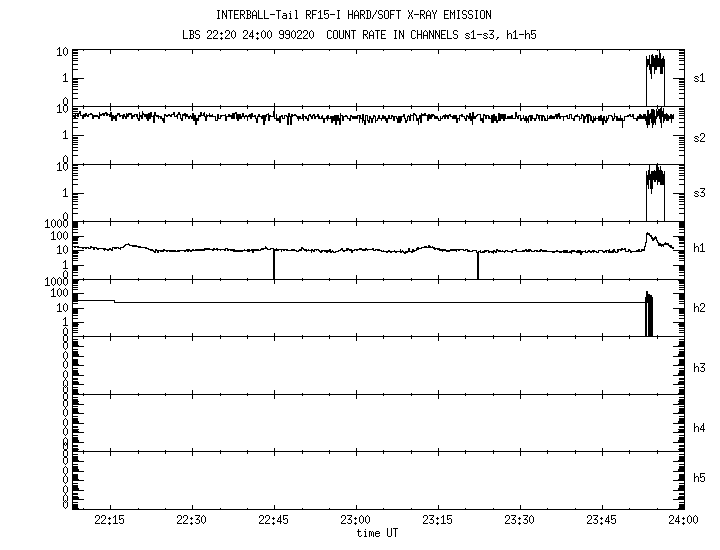Click the h5 channel label
The height and width of the screenshot is (550, 720).
[700, 479]
